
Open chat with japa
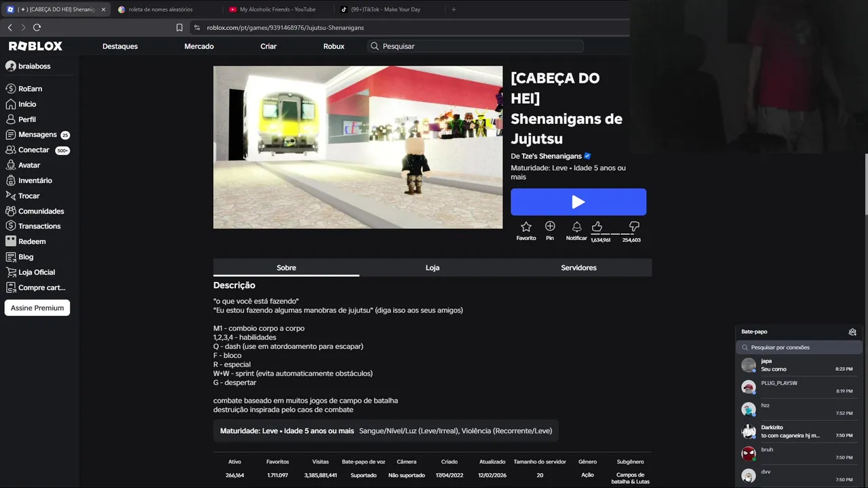point(800,365)
